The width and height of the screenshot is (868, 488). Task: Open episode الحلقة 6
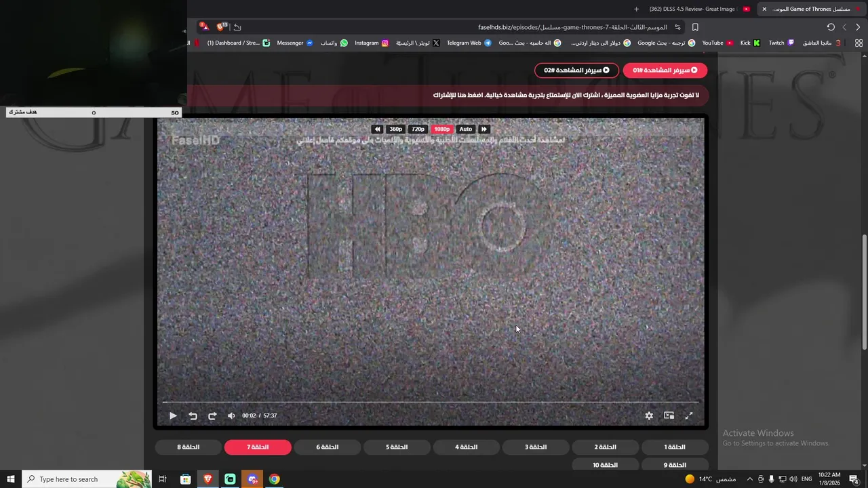[328, 447]
